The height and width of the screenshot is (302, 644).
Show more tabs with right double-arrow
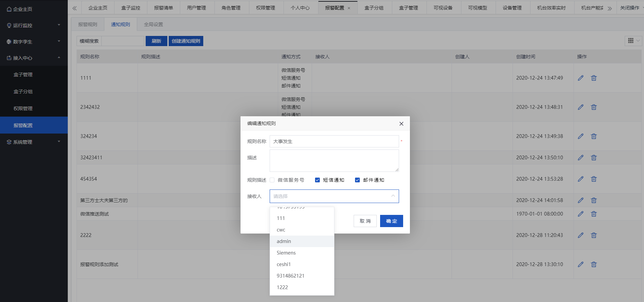(x=610, y=8)
